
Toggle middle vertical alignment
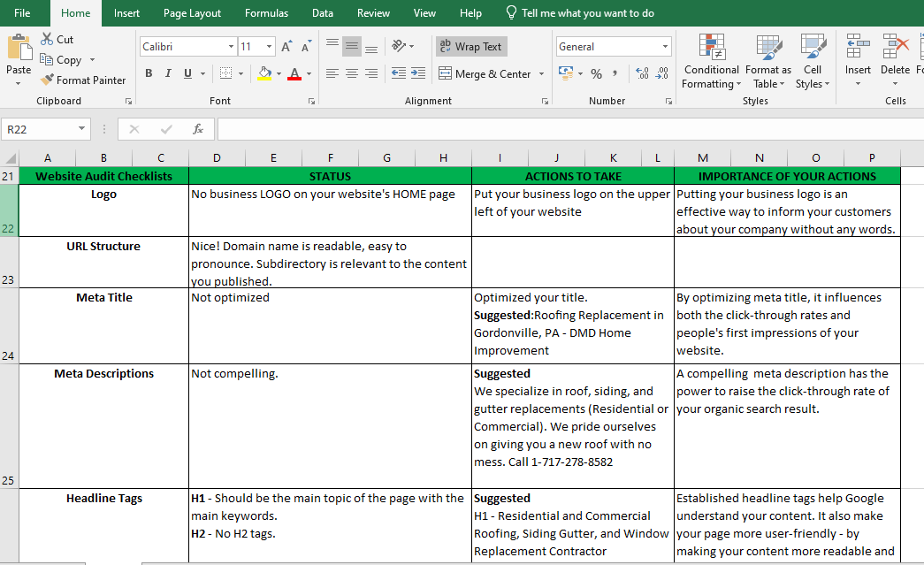[352, 46]
